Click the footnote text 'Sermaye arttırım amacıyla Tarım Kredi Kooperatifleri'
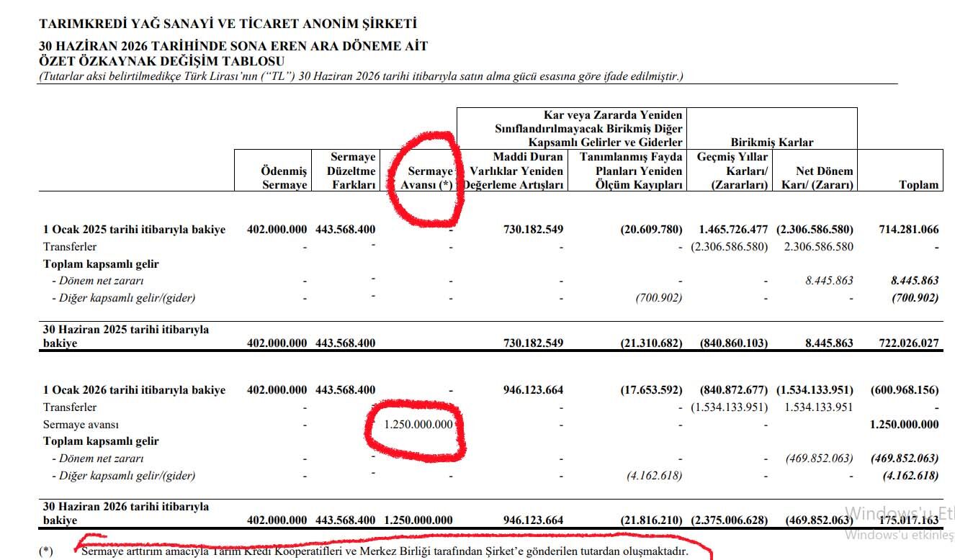This screenshot has height=560, width=955. tap(385, 552)
